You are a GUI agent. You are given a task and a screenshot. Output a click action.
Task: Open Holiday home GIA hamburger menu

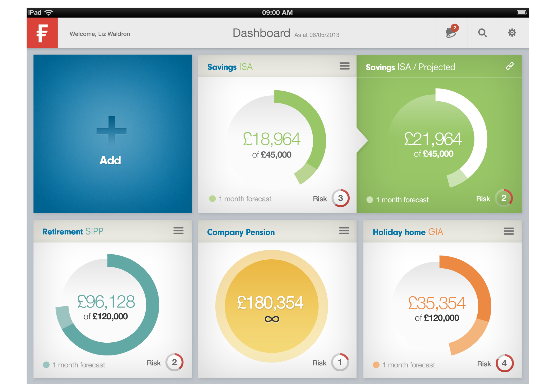(508, 231)
